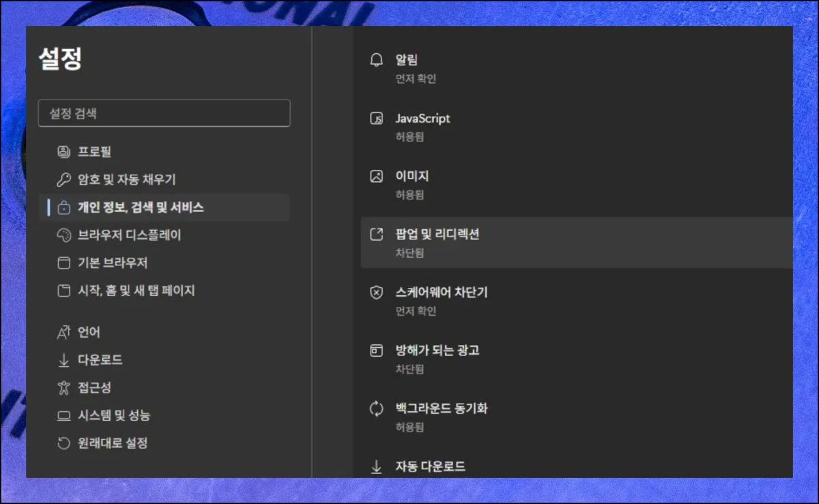Navigate to 언어 settings

pos(89,332)
